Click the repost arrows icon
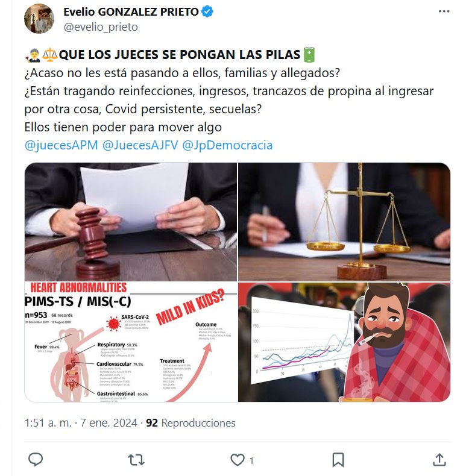Image resolution: width=463 pixels, height=476 pixels. [x=136, y=460]
